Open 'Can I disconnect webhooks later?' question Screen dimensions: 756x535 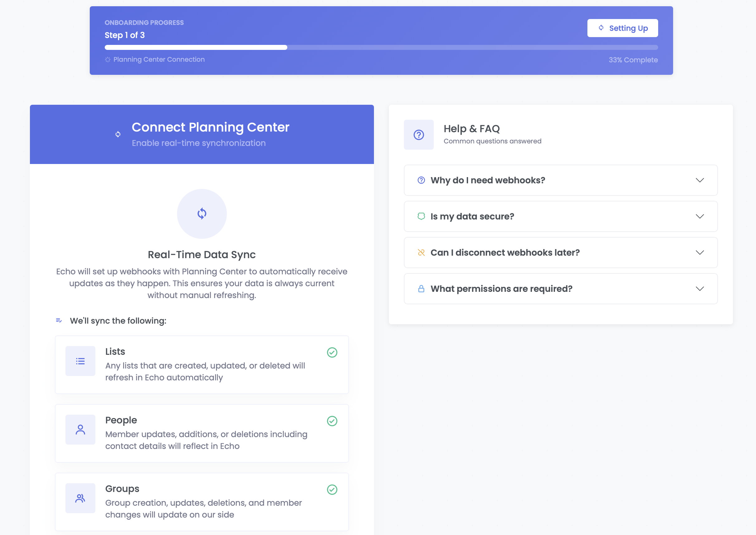[x=505, y=253]
